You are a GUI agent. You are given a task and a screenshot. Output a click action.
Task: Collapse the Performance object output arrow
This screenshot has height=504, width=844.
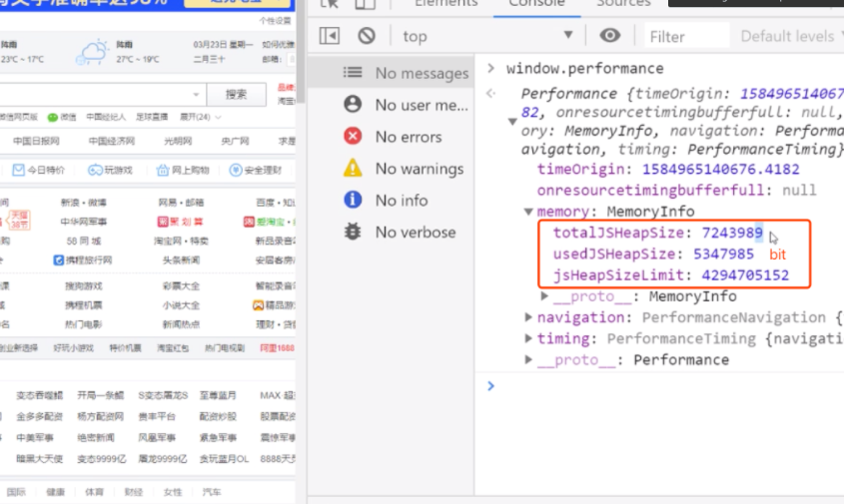pyautogui.click(x=512, y=122)
